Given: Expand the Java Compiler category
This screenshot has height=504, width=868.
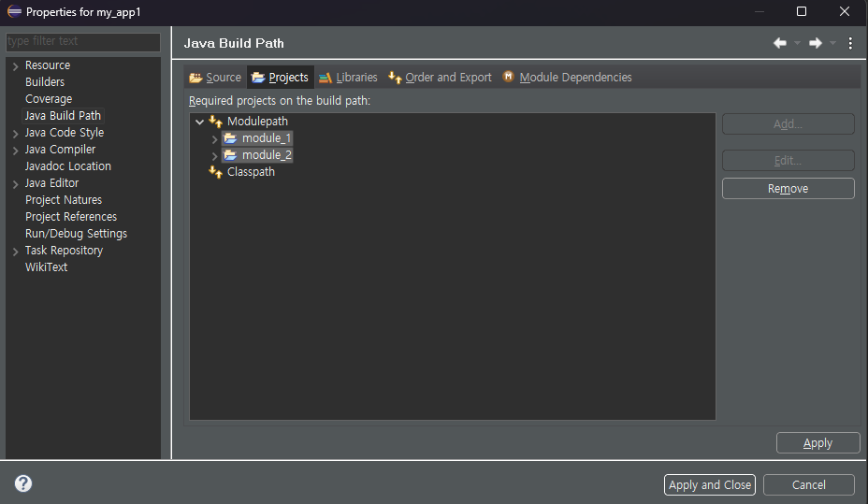Looking at the screenshot, I should click(16, 151).
